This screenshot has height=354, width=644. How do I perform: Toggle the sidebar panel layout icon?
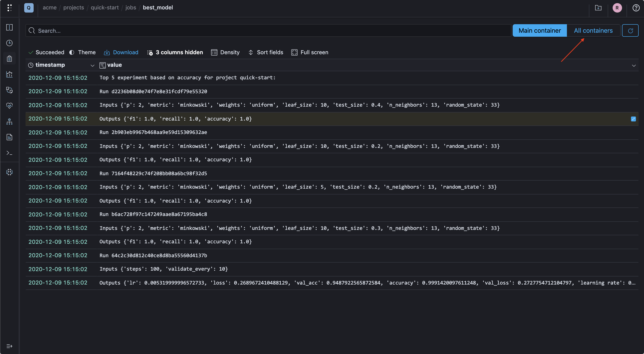tap(9, 27)
